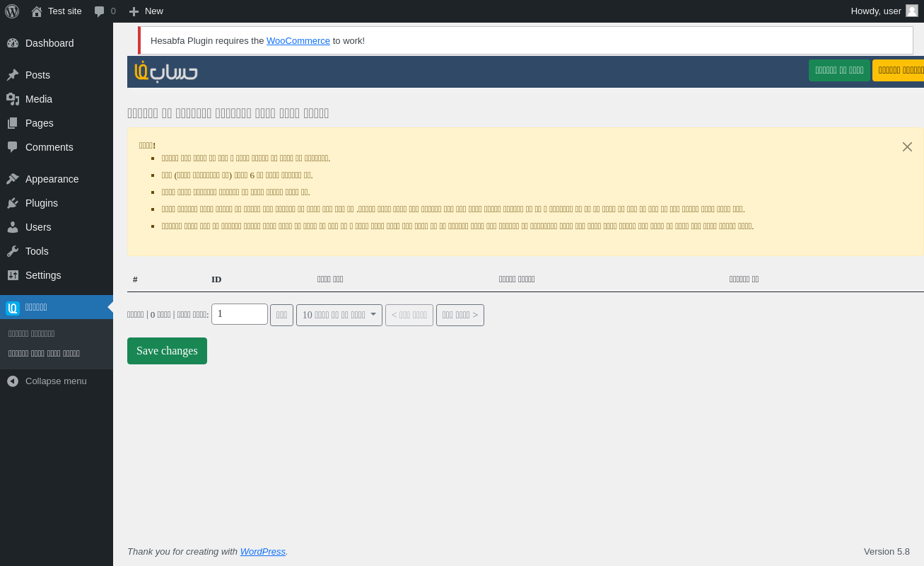Open the user avatar in admin bar
This screenshot has width=924, height=566.
click(x=912, y=11)
